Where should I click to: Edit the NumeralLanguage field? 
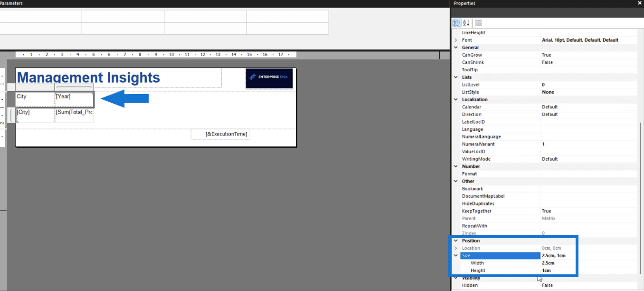click(x=589, y=137)
